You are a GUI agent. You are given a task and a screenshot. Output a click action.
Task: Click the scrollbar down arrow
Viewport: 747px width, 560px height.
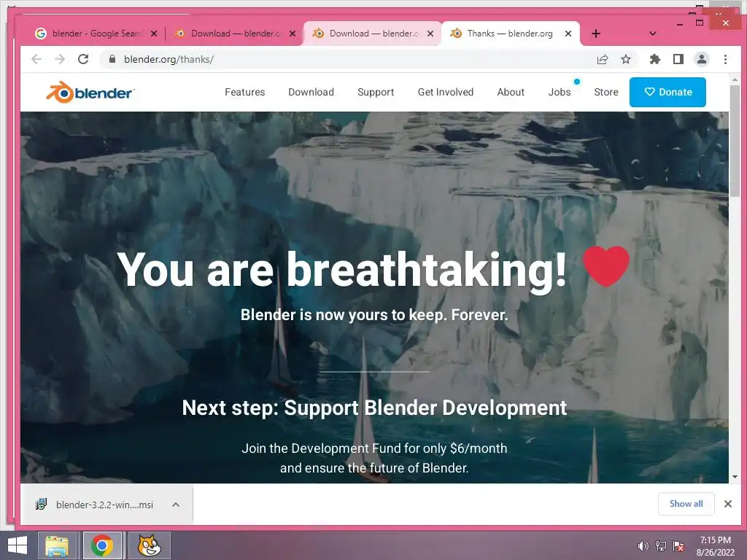pyautogui.click(x=735, y=477)
